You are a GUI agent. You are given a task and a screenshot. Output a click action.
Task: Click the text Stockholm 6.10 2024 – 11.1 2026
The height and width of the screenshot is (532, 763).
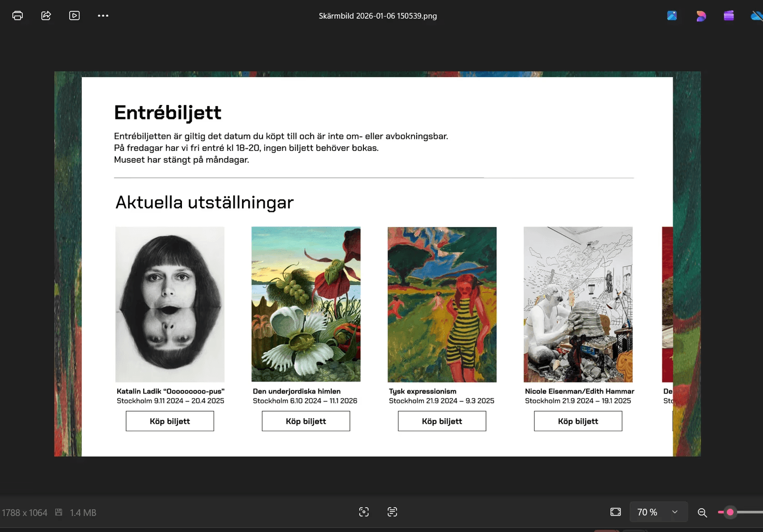tap(305, 401)
